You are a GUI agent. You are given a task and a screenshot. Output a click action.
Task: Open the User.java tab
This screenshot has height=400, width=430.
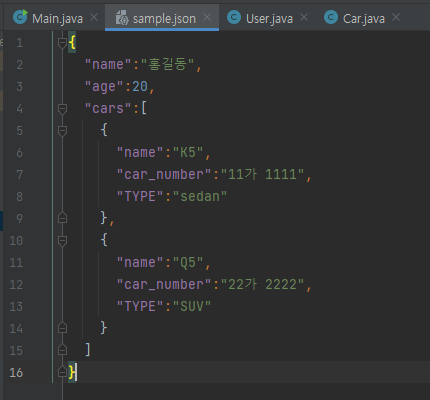[269, 18]
